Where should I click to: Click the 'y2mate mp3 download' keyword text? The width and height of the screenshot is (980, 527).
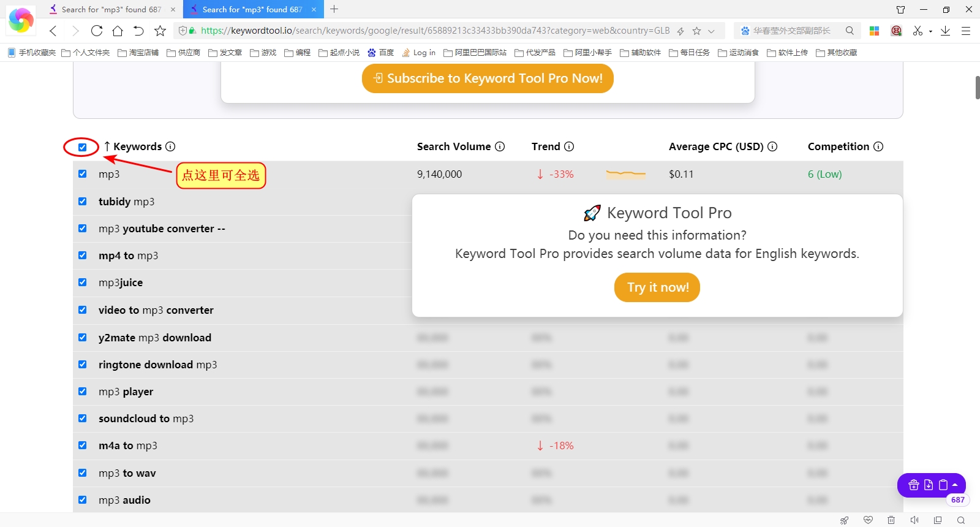tap(155, 338)
